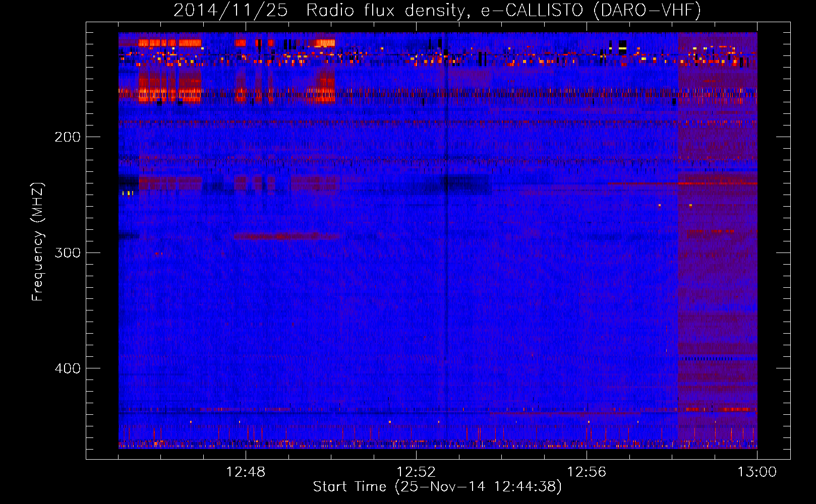Screen dimensions: 816x504
Task: Click the 13:00 time tick label
Action: point(757,472)
